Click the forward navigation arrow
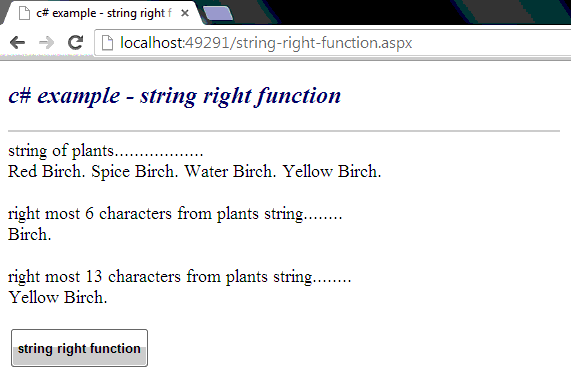 click(46, 43)
